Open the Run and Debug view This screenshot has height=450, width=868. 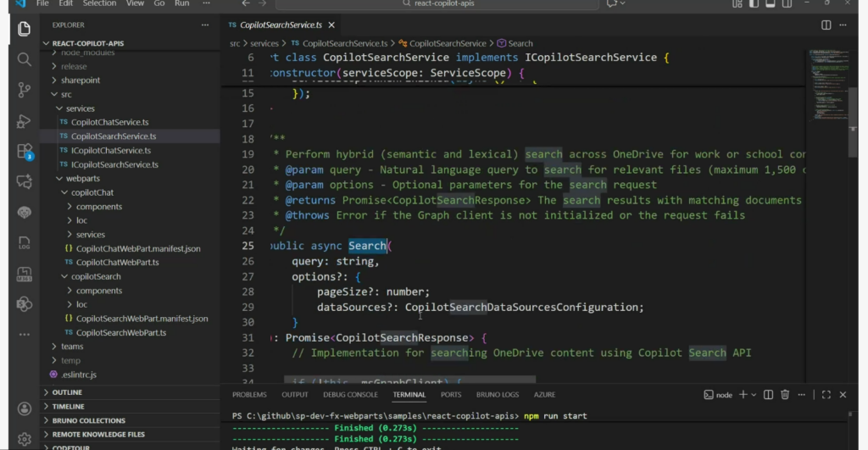(x=24, y=121)
